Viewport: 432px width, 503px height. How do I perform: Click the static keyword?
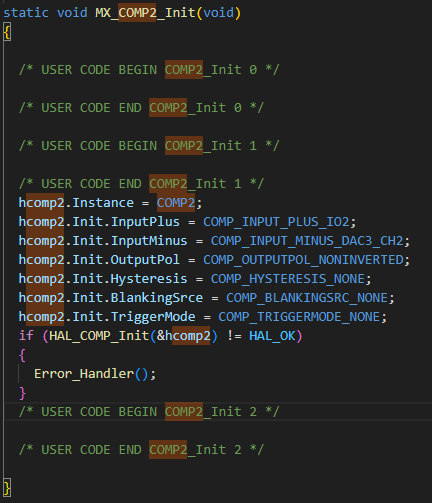26,13
